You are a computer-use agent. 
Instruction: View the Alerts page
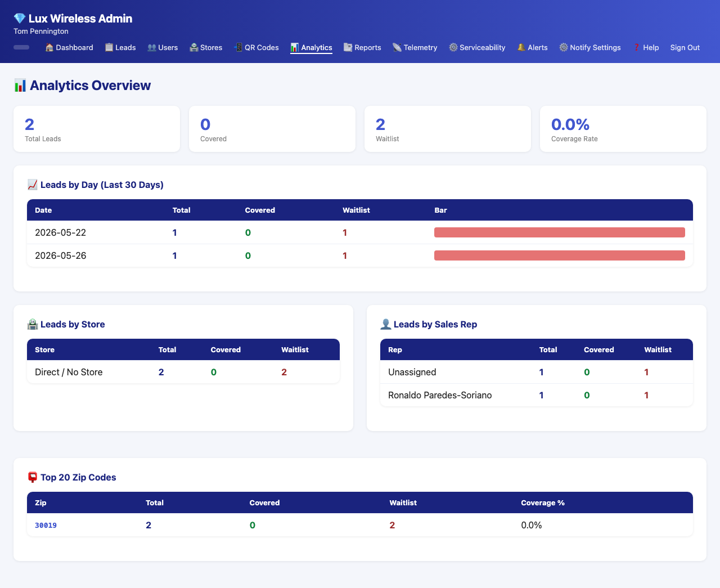pos(532,47)
